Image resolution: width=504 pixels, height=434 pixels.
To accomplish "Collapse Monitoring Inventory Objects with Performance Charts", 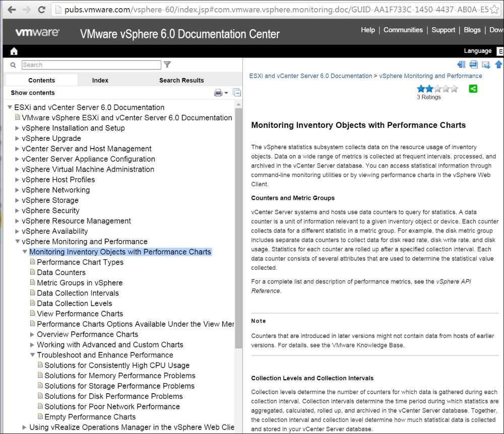I will click(x=25, y=252).
